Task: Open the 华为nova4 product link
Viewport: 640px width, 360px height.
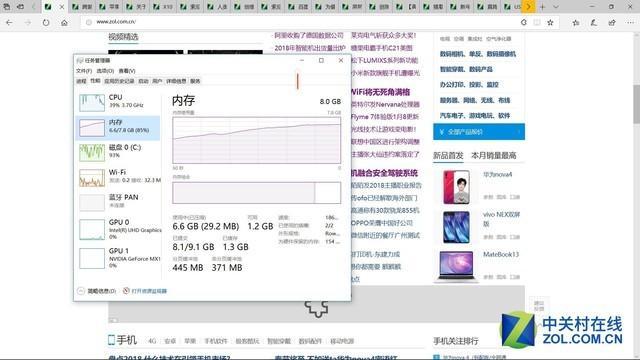Action: point(498,175)
